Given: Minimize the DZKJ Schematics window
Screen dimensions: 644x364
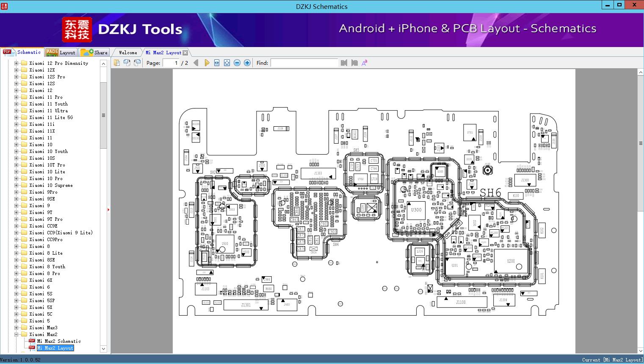Looking at the screenshot, I should 608,5.
